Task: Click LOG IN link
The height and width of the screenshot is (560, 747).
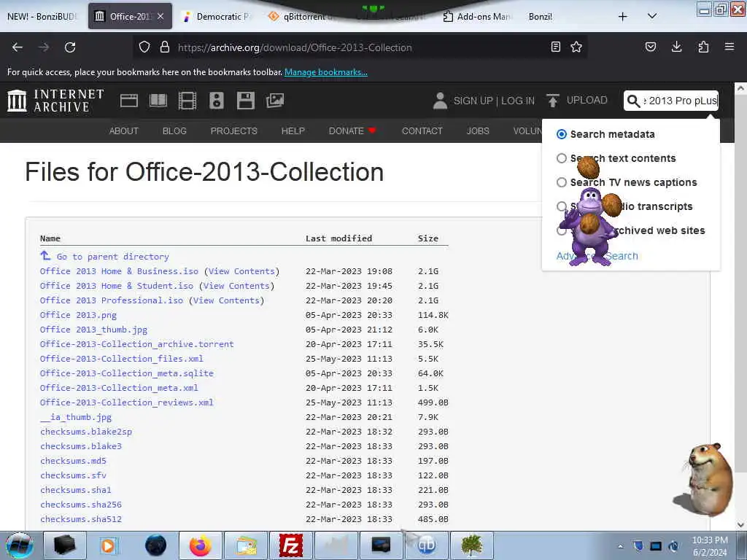Action: click(518, 101)
